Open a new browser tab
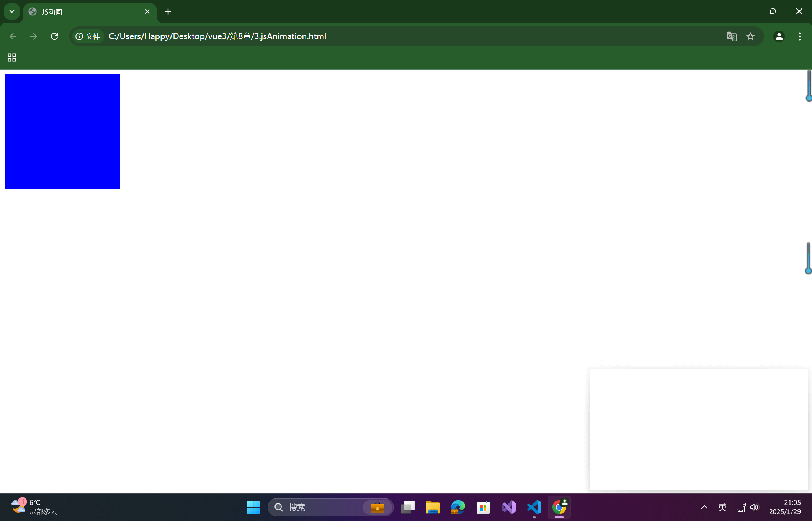This screenshot has width=812, height=521. tap(168, 11)
